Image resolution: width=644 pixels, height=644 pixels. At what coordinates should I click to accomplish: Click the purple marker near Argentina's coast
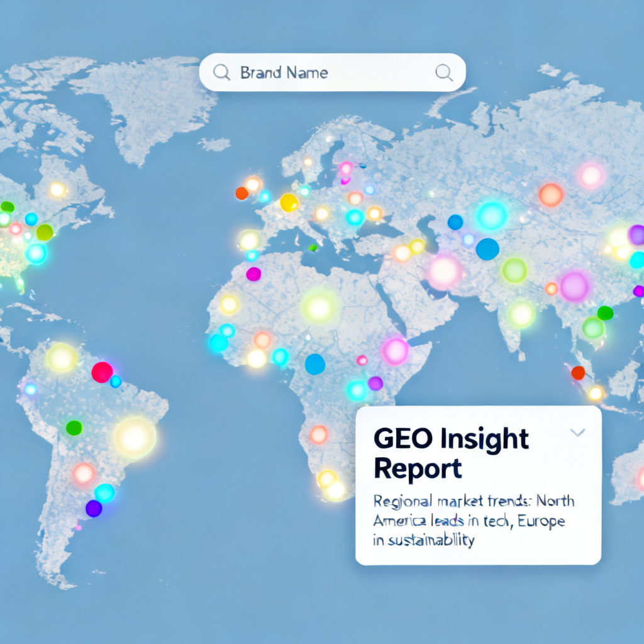[x=94, y=508]
